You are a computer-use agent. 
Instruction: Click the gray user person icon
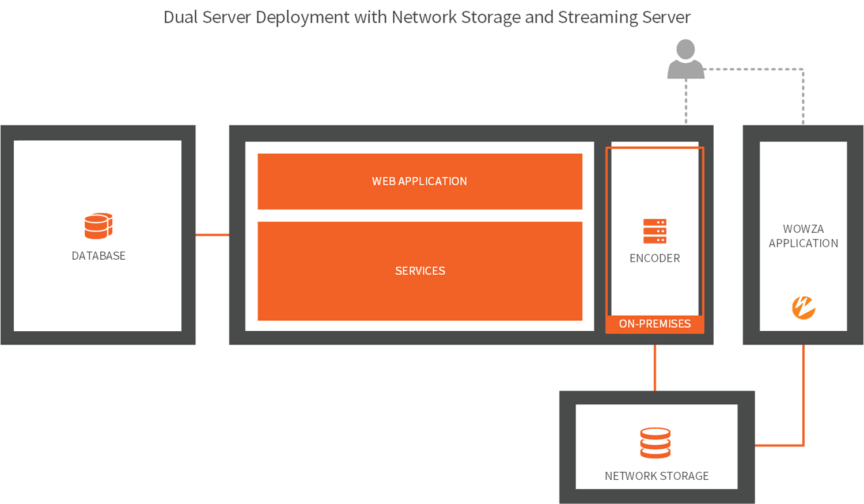685,59
